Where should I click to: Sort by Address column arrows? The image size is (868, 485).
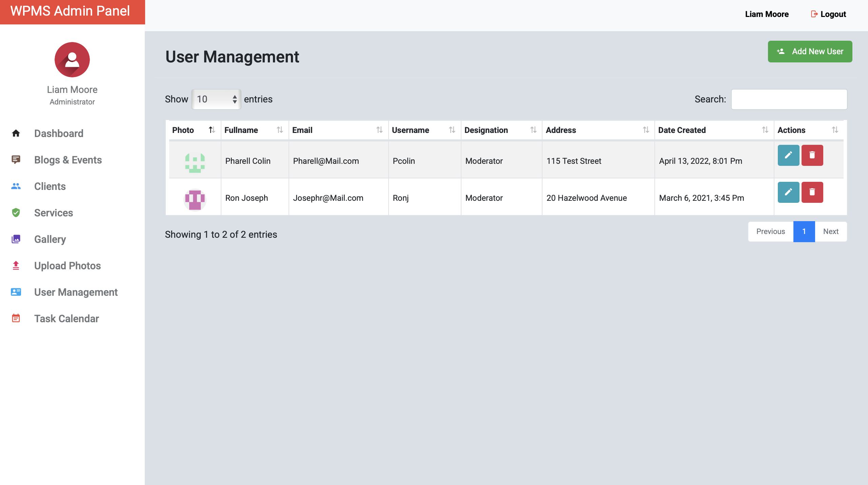[646, 130]
